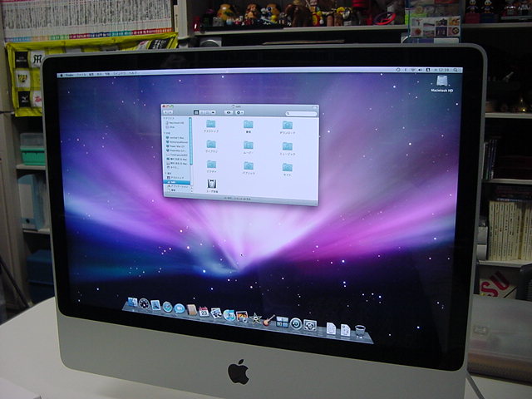Select the ピクチャ folder
The width and height of the screenshot is (532, 399).
click(212, 167)
